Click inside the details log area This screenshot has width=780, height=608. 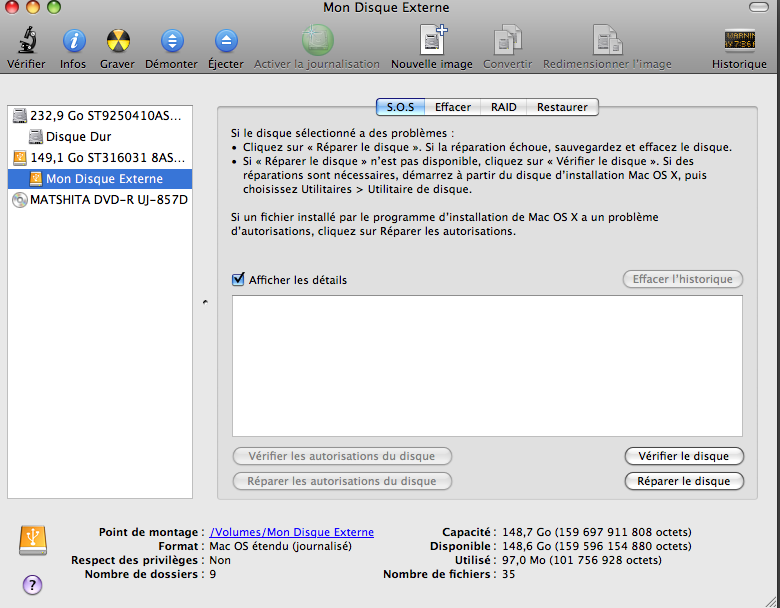pos(488,366)
